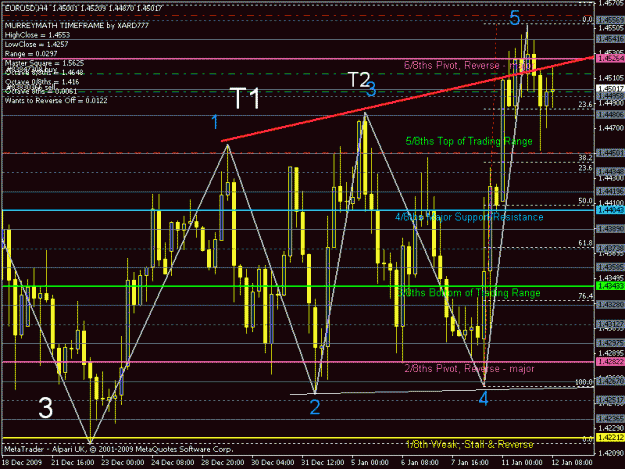The image size is (625, 469).
Task: Click the 6 Jan 08:00 time label
Action: pyautogui.click(x=419, y=463)
